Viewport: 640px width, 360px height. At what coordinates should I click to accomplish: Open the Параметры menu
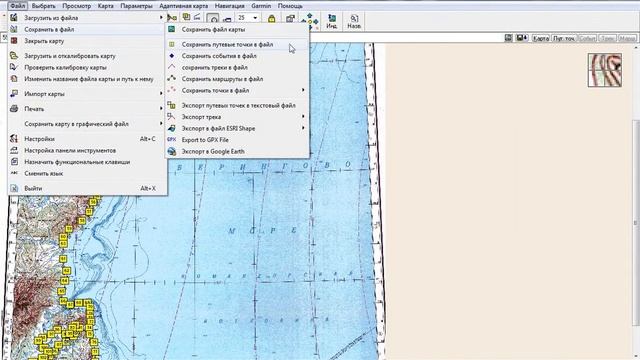[x=136, y=6]
